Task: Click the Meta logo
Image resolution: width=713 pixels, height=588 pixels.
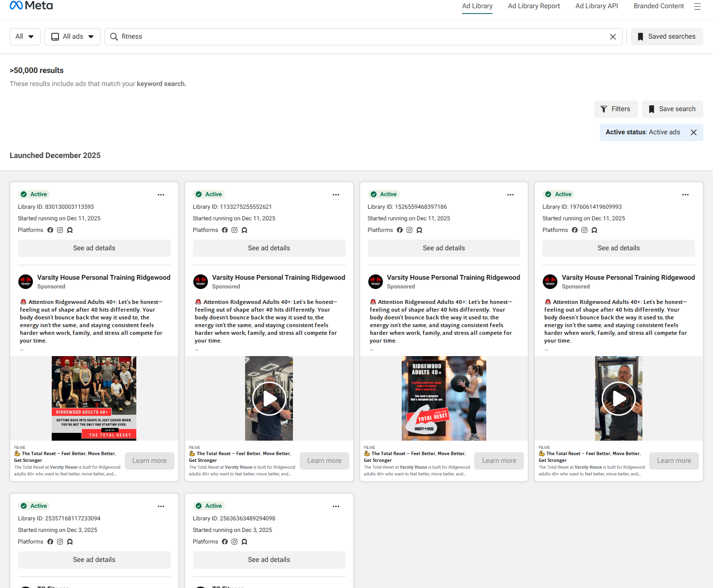Action: tap(31, 6)
